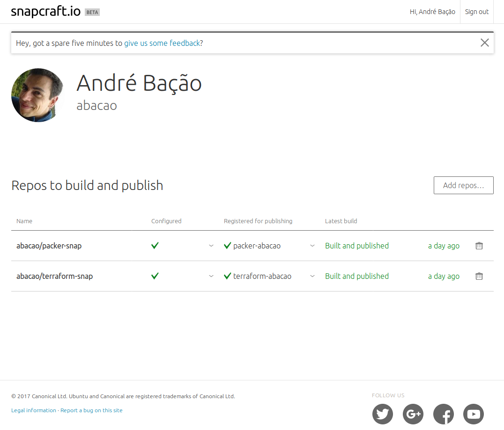Delete the abacao/packer-snap repo with trash icon
Image resolution: width=504 pixels, height=430 pixels.
pos(479,246)
